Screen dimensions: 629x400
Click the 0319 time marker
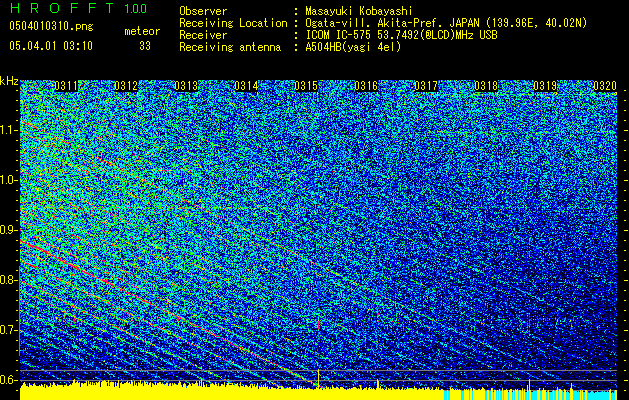click(545, 86)
